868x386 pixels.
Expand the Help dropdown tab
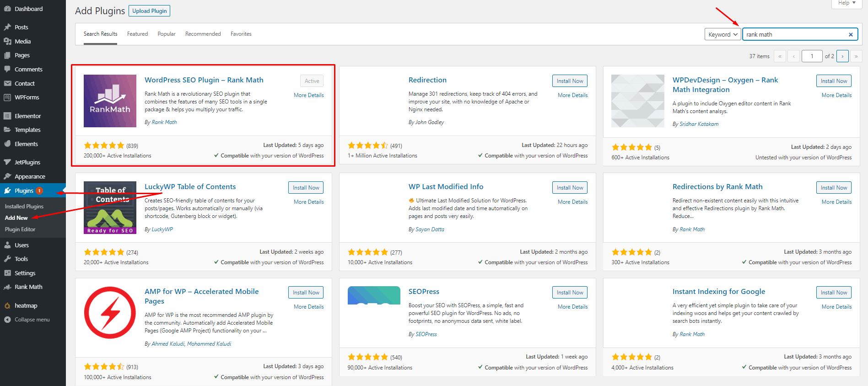click(x=846, y=3)
